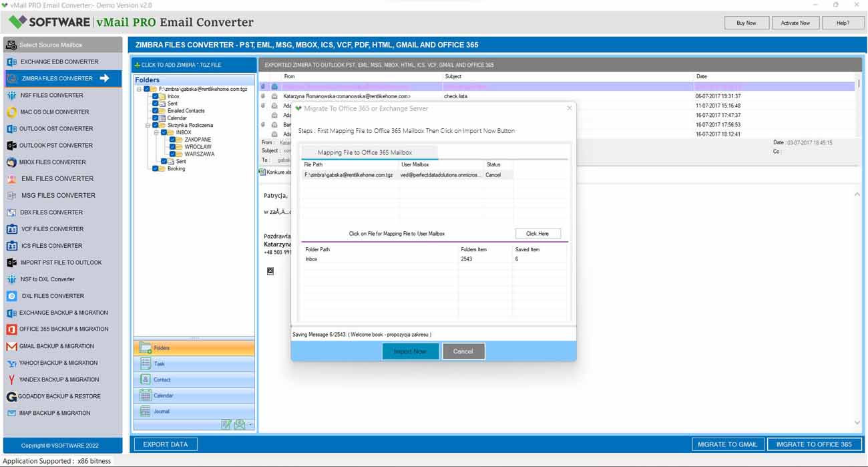This screenshot has height=467, width=868.
Task: Open Yahoo! Backup & Migration
Action: [62, 363]
